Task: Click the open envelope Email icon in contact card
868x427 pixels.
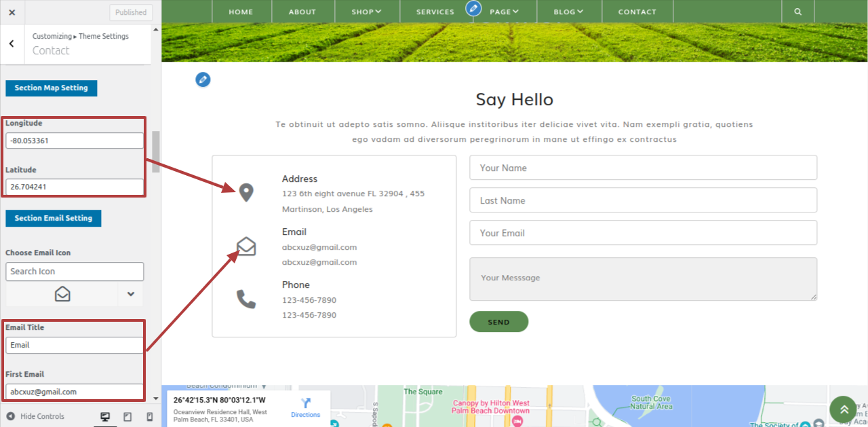Action: pos(246,246)
